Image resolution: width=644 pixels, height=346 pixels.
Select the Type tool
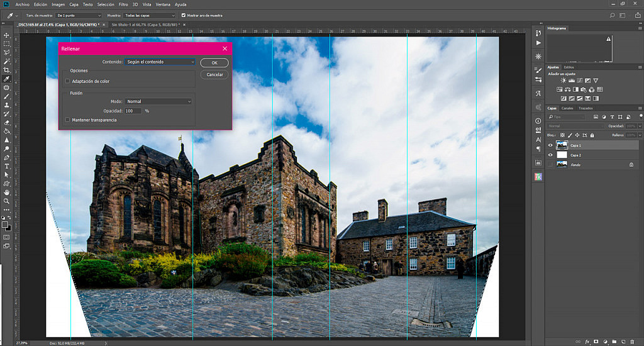[x=6, y=166]
